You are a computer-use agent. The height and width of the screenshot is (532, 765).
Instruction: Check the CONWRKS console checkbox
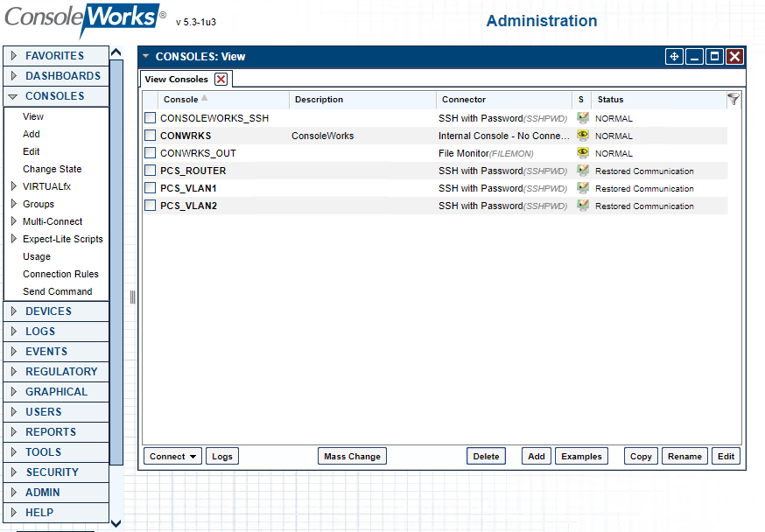click(151, 136)
